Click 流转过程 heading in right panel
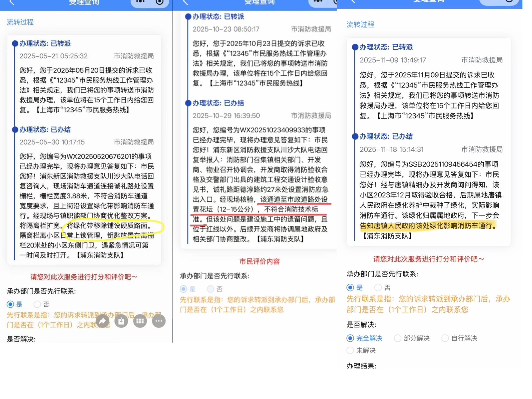 tap(360, 25)
